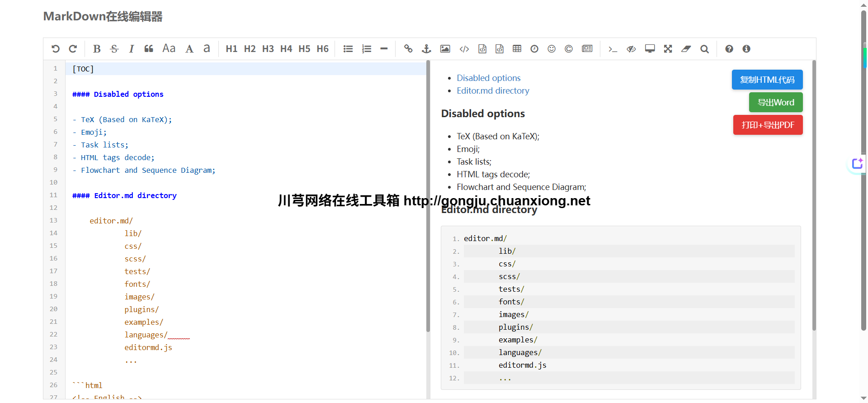Toggle the live preview pane
The width and height of the screenshot is (868, 403).
[x=632, y=49]
